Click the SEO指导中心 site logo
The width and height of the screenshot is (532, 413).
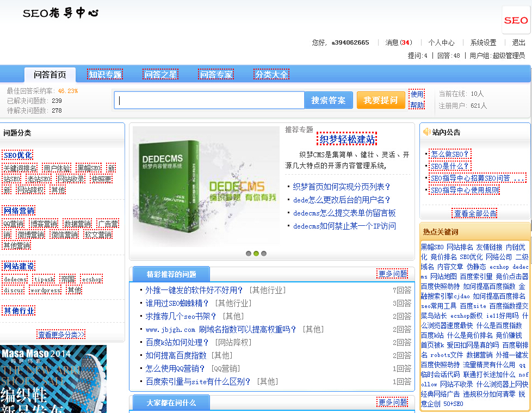60,13
